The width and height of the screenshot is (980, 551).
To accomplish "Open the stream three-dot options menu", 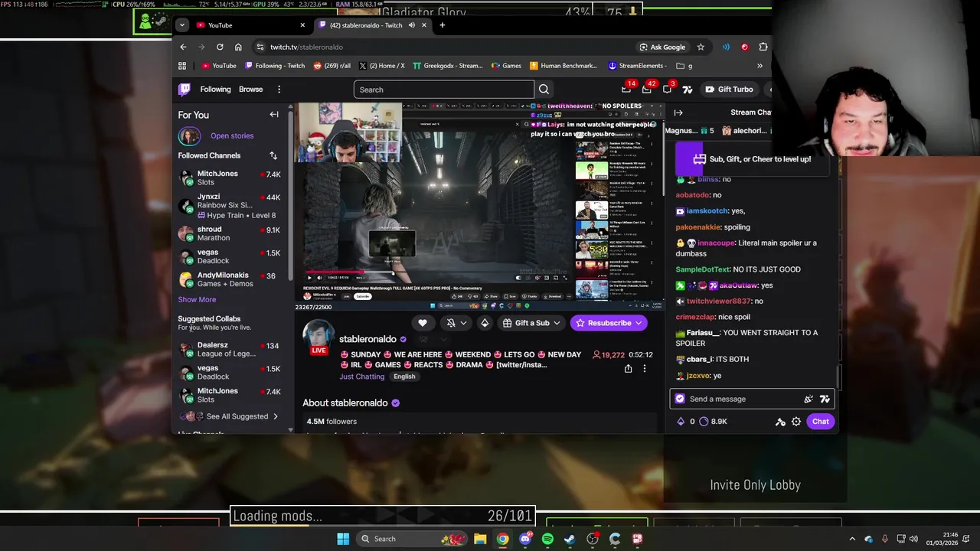I will click(645, 369).
